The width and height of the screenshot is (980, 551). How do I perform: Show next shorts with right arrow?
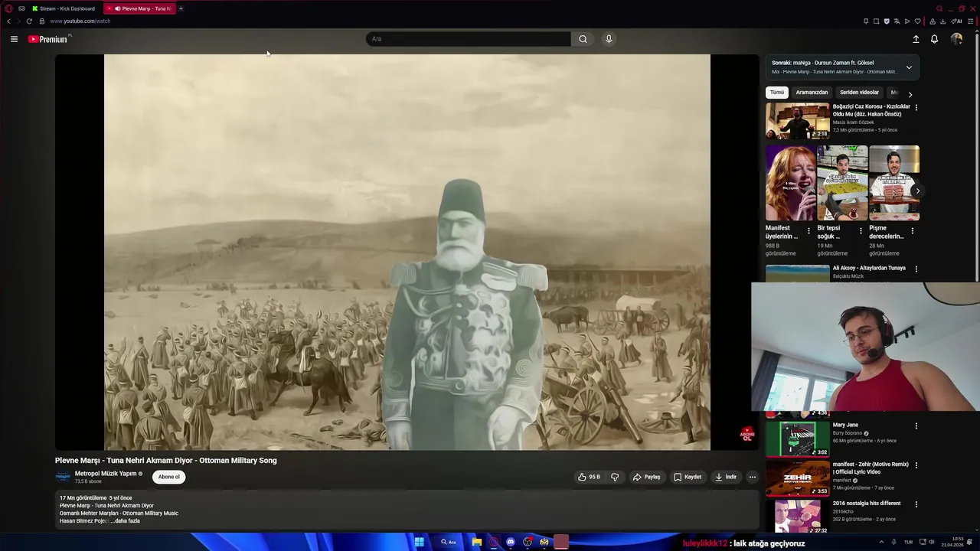tap(917, 191)
